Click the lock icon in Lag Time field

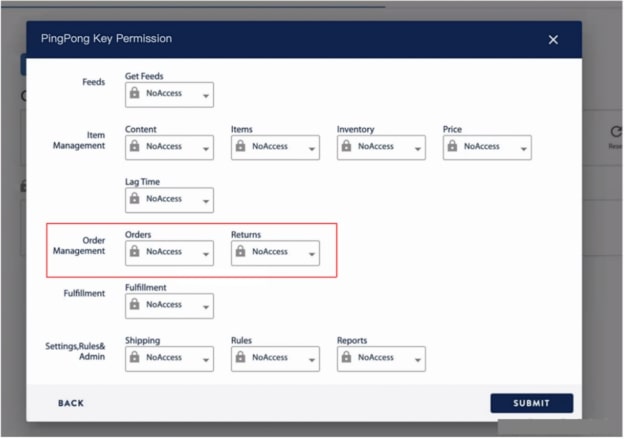[135, 198]
